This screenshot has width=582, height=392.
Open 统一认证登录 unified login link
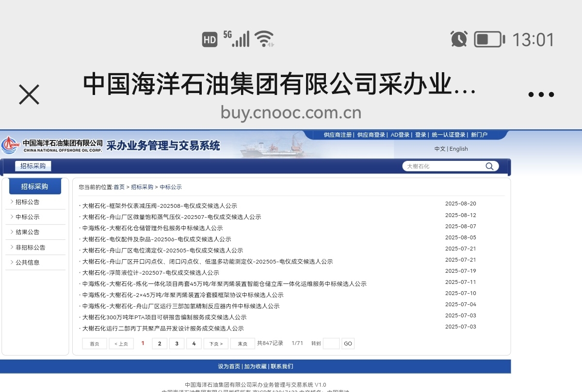point(449,135)
